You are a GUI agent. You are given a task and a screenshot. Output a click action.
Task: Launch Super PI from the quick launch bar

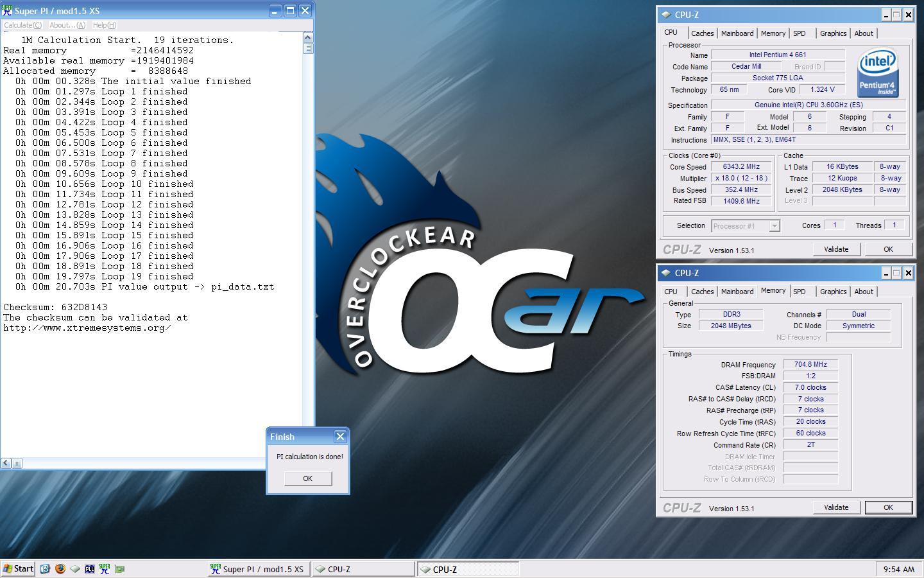105,568
